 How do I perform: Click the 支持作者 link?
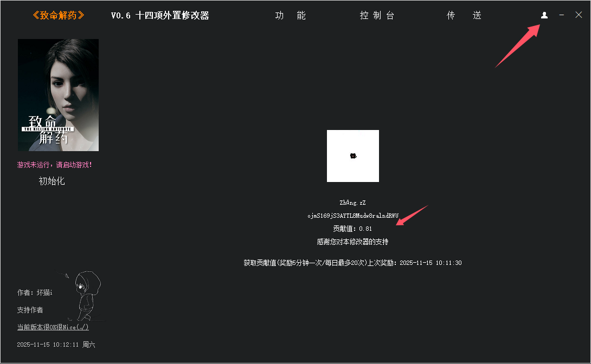30,310
